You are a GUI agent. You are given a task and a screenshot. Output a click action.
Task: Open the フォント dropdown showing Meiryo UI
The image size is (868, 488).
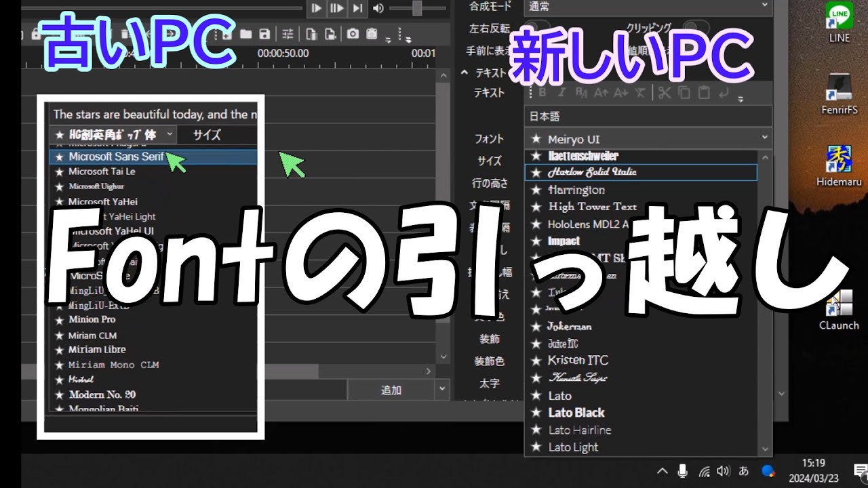(x=648, y=139)
